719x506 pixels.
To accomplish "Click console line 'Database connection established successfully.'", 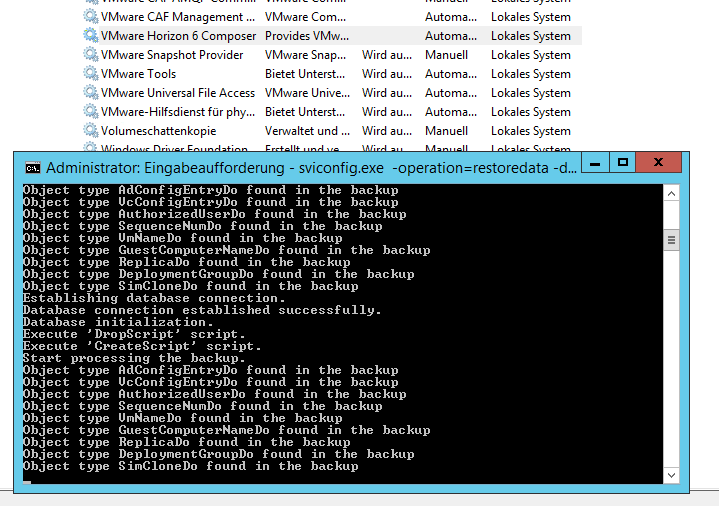I will 202,310.
